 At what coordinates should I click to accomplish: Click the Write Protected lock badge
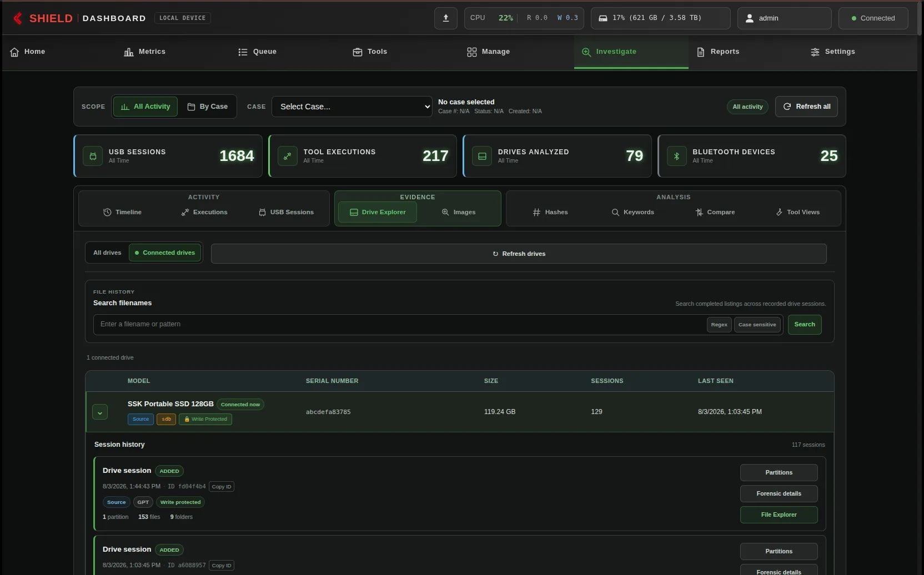pyautogui.click(x=205, y=419)
